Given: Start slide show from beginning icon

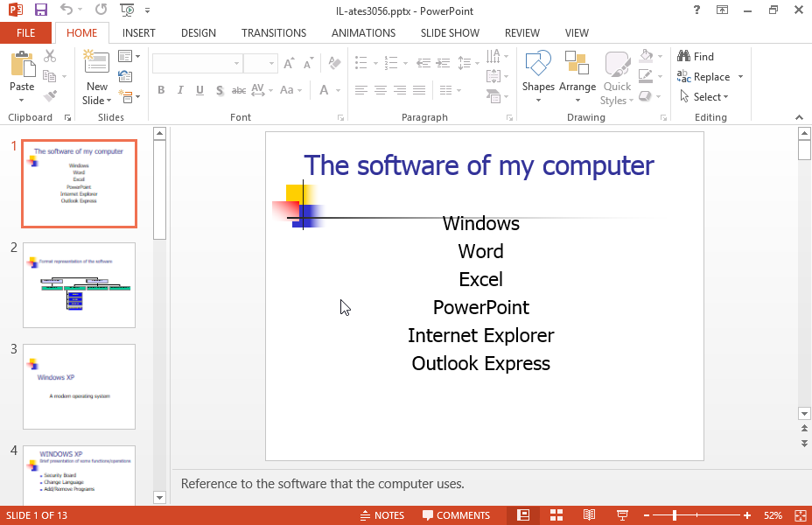Looking at the screenshot, I should (127, 10).
